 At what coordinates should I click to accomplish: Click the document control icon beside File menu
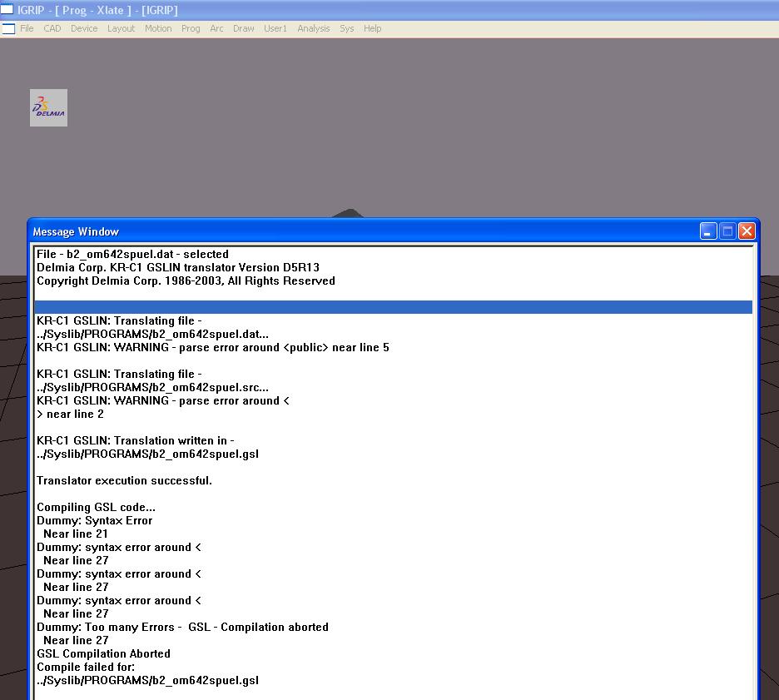pos(8,29)
